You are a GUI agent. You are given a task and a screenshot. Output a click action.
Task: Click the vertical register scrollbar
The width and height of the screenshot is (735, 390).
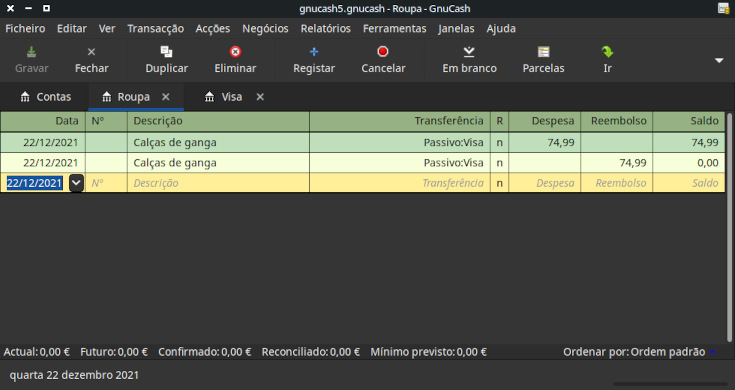point(729,227)
